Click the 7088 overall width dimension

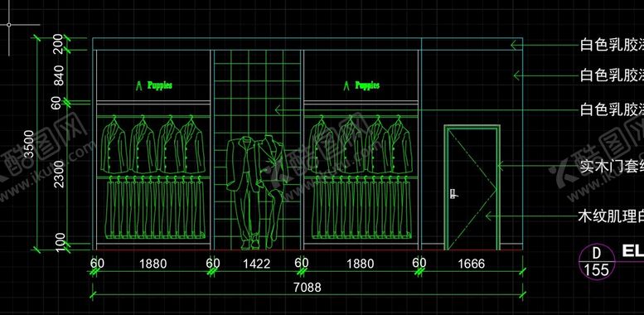[307, 287]
